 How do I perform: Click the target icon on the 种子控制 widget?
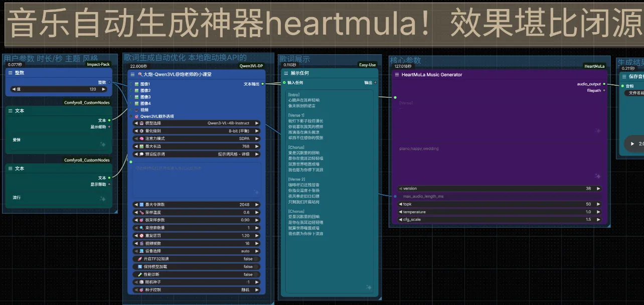click(x=141, y=290)
